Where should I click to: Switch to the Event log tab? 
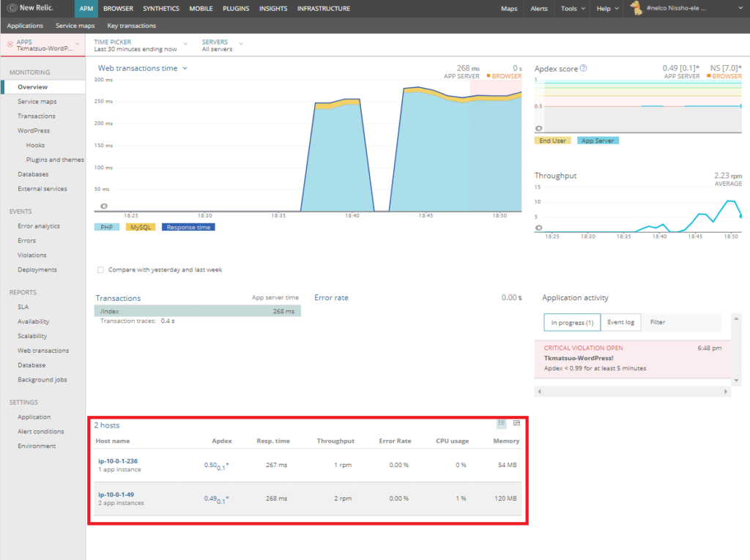click(621, 322)
